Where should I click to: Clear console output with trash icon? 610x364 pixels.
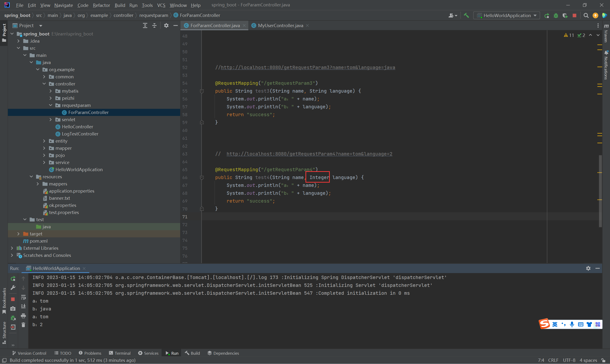click(x=23, y=325)
